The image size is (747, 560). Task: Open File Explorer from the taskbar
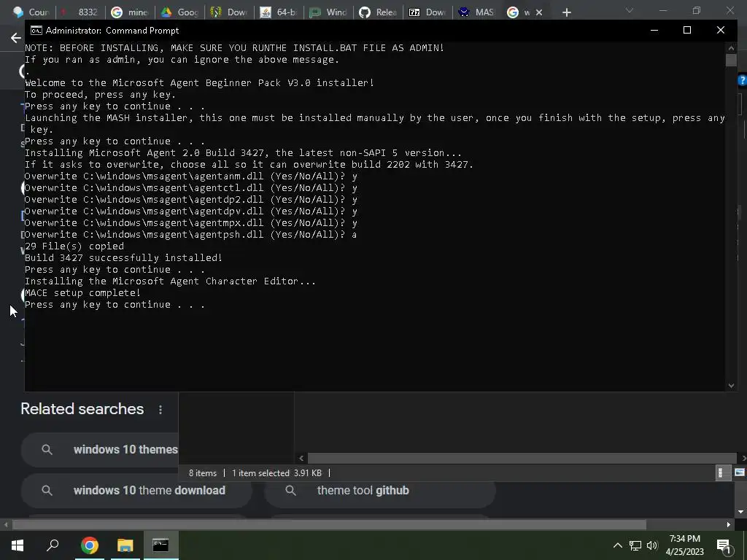tap(125, 545)
